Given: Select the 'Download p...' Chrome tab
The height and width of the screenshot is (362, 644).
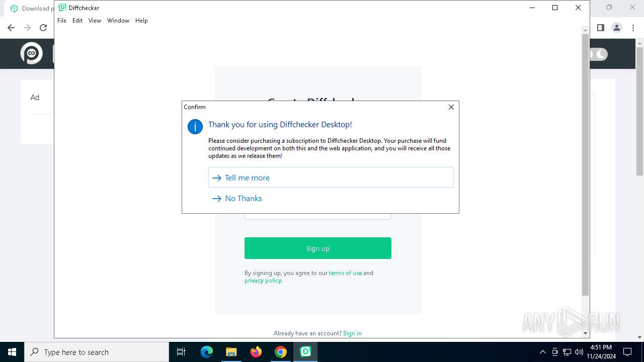Looking at the screenshot, I should point(32,8).
